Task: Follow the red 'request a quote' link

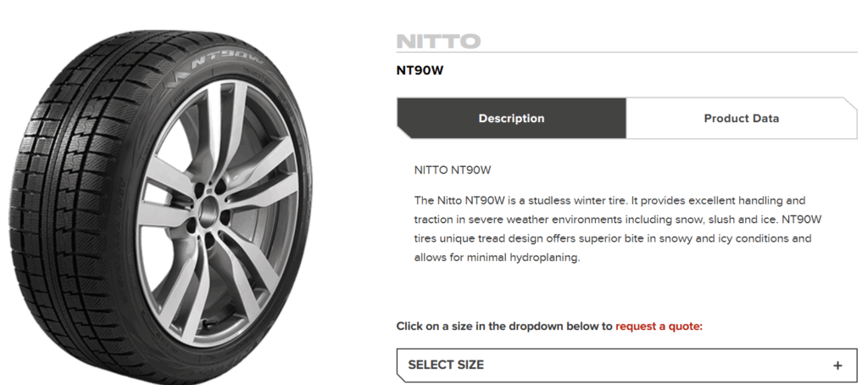Action: [659, 326]
